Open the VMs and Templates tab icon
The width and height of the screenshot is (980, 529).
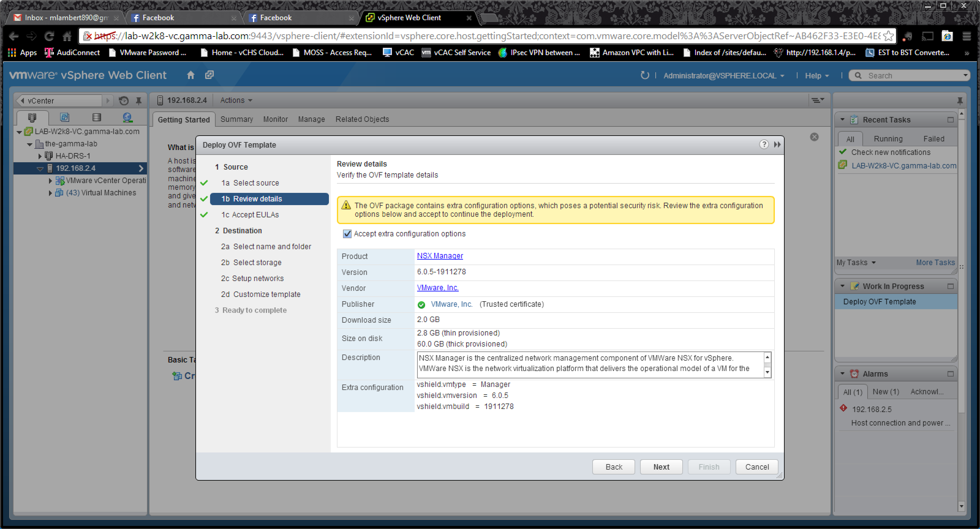click(x=64, y=118)
